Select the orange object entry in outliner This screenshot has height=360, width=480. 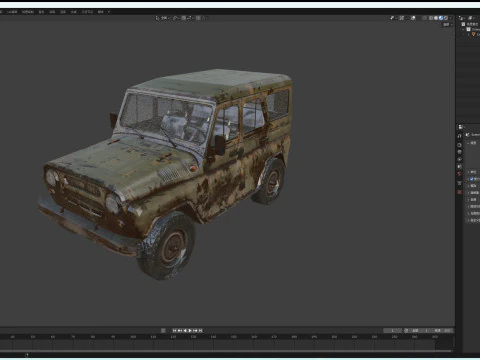click(x=474, y=34)
